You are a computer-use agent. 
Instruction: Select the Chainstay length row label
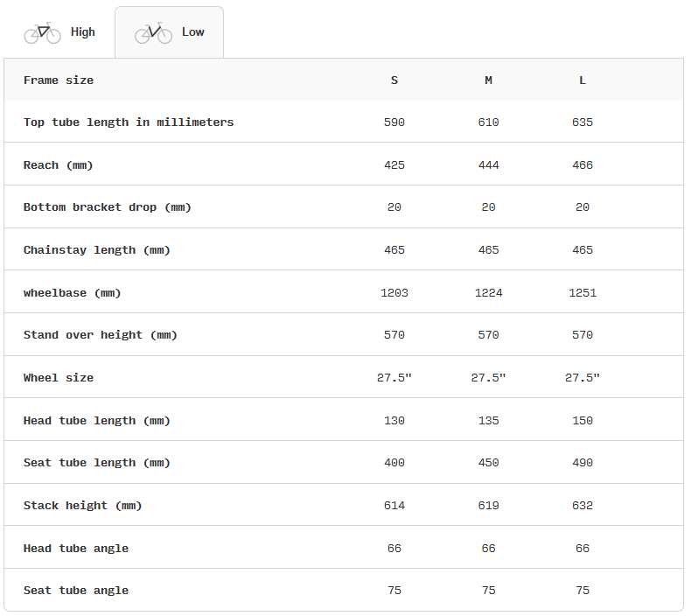(x=96, y=250)
